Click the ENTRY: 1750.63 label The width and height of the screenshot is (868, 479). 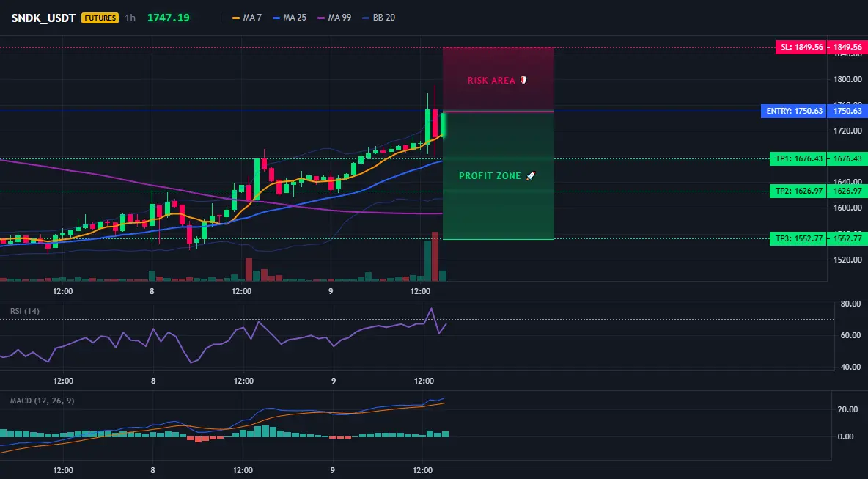pos(794,111)
